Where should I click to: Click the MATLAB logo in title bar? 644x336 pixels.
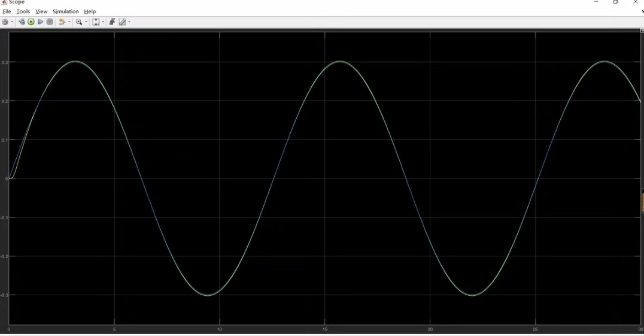coord(4,2)
